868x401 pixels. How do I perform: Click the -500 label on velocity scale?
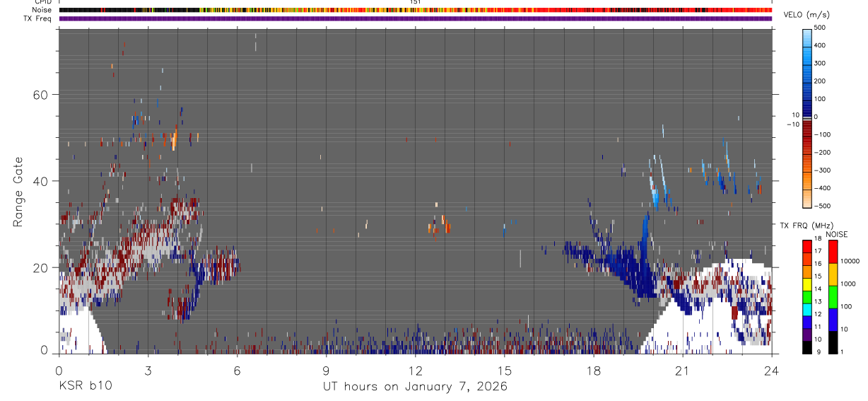823,206
